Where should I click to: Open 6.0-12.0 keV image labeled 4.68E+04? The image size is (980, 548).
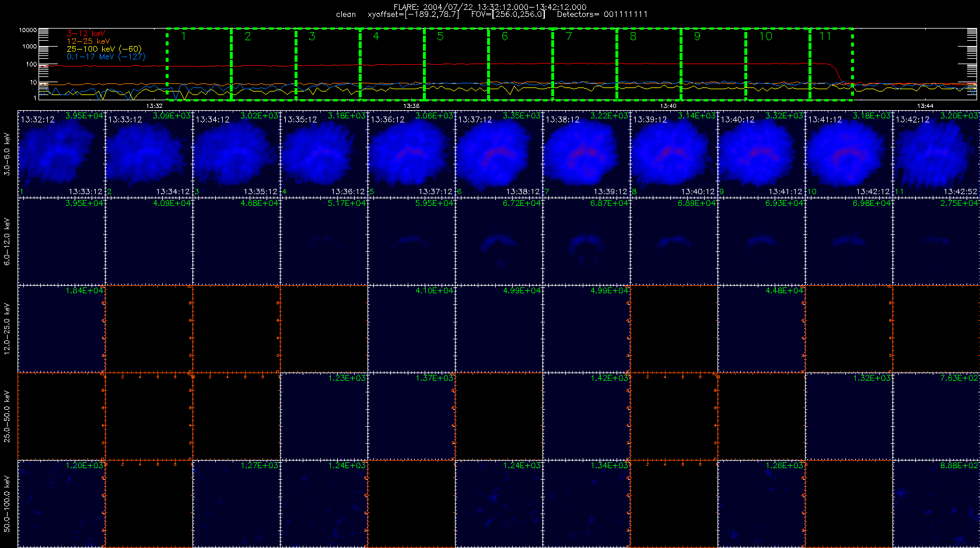pos(236,241)
